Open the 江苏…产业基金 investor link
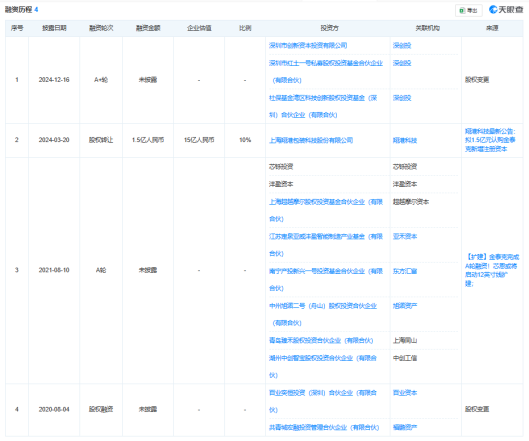 (326, 245)
